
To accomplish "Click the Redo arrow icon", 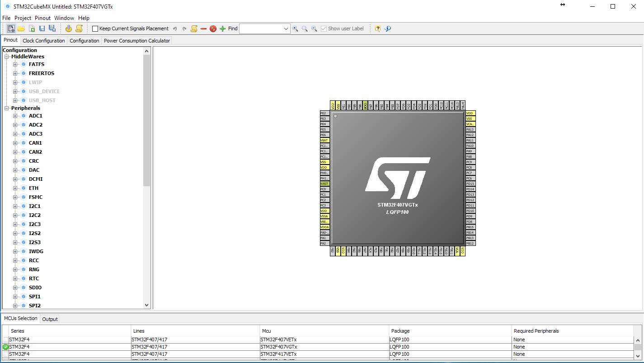I will pyautogui.click(x=184, y=28).
